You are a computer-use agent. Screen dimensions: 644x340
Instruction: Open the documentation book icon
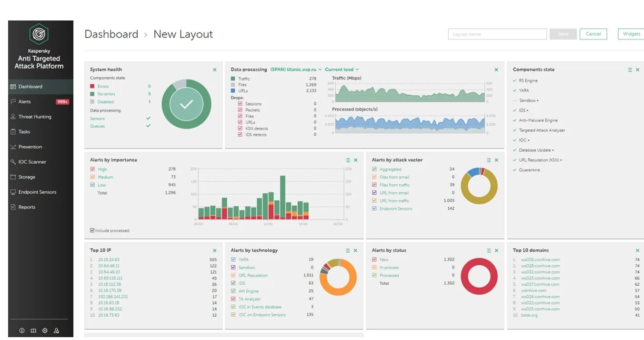[33, 330]
